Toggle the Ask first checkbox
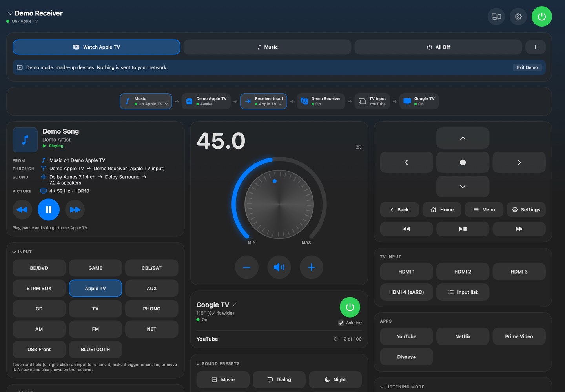The height and width of the screenshot is (392, 565). pyautogui.click(x=341, y=323)
